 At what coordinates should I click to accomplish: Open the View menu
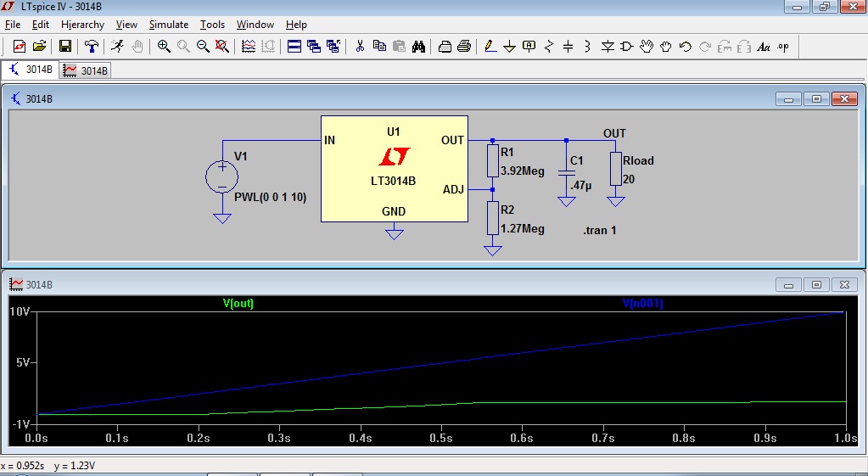pyautogui.click(x=126, y=25)
